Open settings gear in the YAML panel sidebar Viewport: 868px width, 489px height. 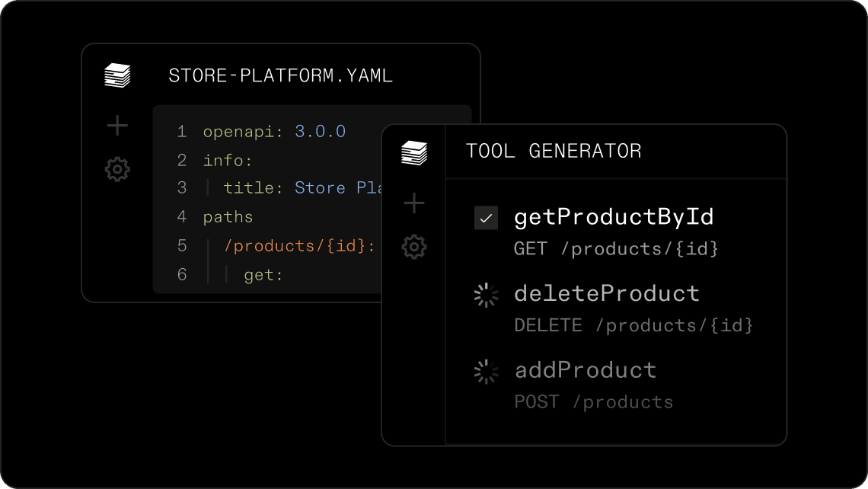coord(117,169)
